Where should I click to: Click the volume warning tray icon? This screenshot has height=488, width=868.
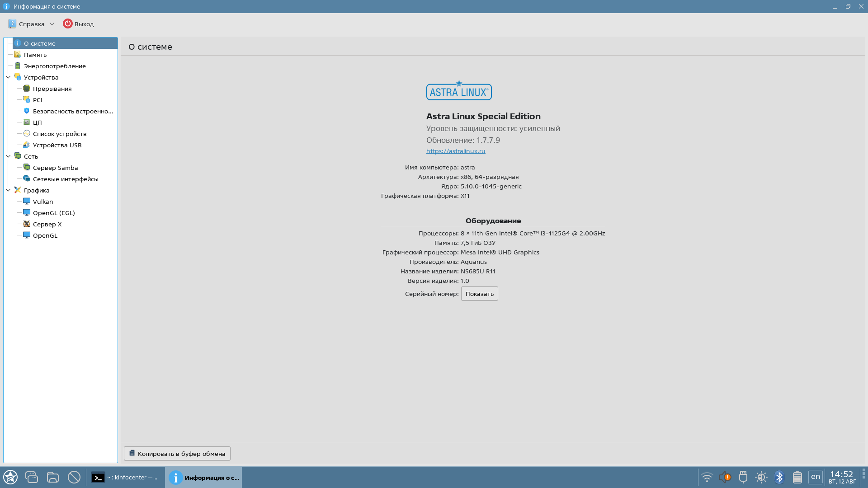[x=725, y=477]
